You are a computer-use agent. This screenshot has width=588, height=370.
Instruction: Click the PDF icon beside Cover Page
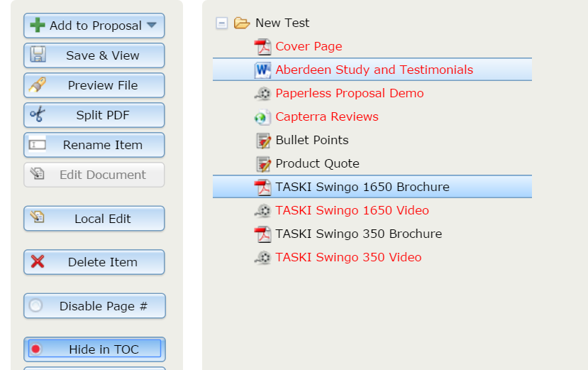[262, 47]
